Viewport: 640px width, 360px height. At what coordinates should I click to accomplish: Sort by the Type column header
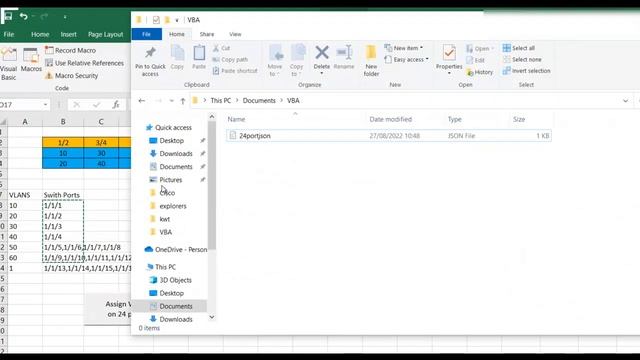[455, 119]
